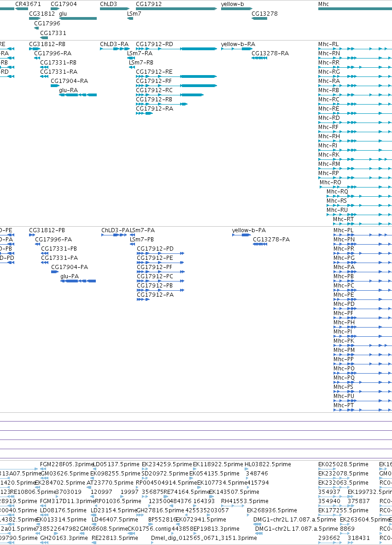Image resolution: width=392 pixels, height=545 pixels.
Task: Select the CR43671 gene label
Action: [x=28, y=4]
